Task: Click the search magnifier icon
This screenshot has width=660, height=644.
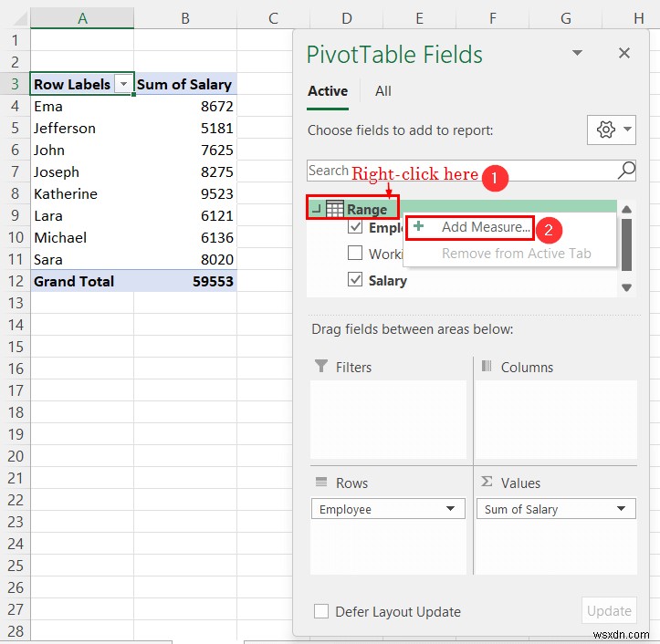Action: coord(626,170)
